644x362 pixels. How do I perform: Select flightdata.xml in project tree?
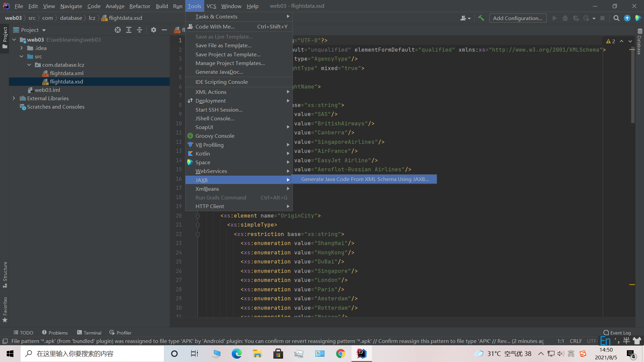coord(66,73)
